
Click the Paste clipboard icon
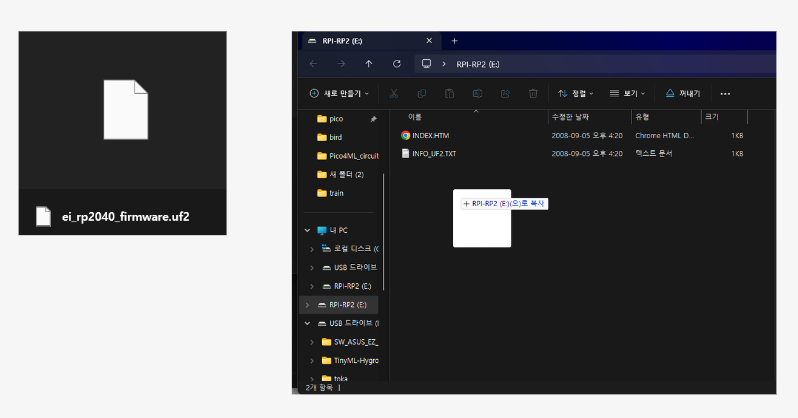[449, 93]
